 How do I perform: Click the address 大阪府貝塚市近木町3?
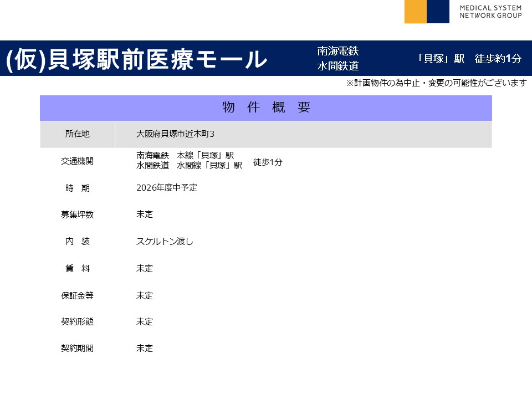tap(175, 134)
